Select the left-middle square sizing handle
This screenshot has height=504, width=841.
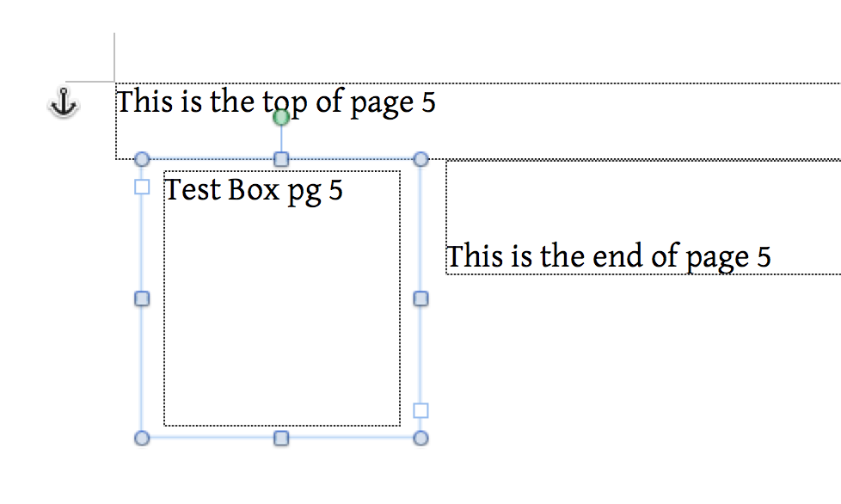(142, 298)
